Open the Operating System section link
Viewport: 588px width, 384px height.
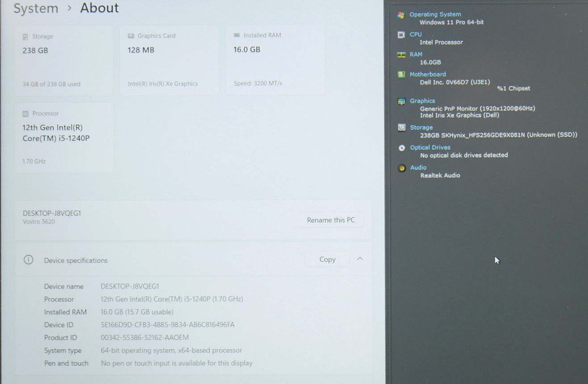[x=435, y=14]
